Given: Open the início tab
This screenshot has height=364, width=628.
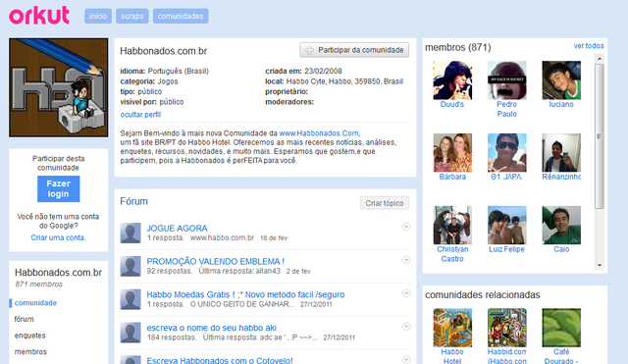Looking at the screenshot, I should (x=98, y=16).
